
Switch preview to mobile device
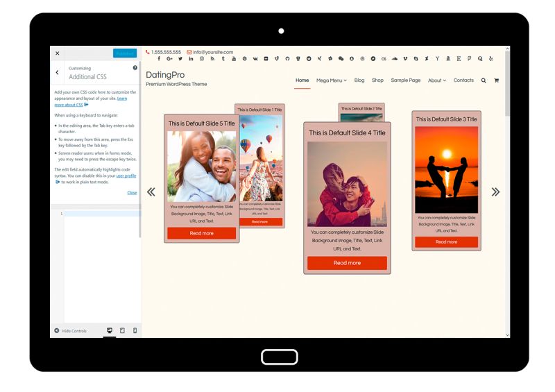tap(135, 330)
